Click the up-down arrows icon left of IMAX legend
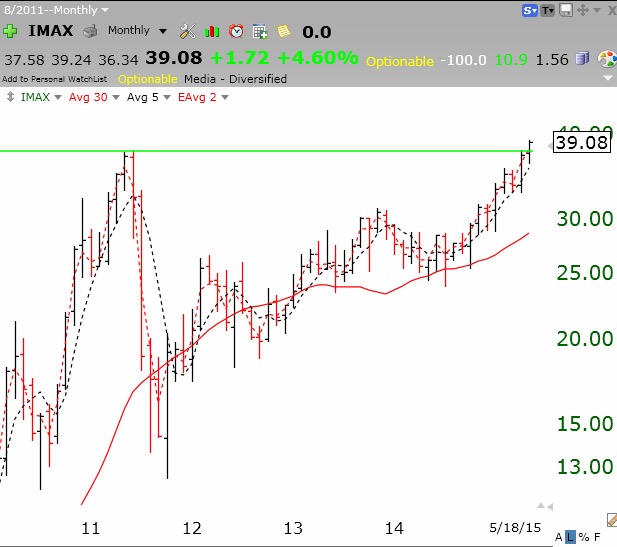Screen dimensions: 617x547 [x=11, y=97]
